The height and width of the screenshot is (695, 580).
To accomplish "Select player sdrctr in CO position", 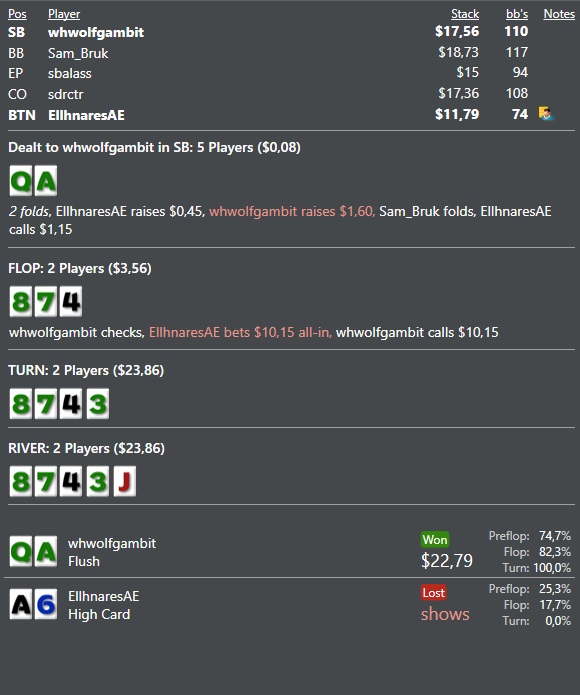I will (x=66, y=94).
